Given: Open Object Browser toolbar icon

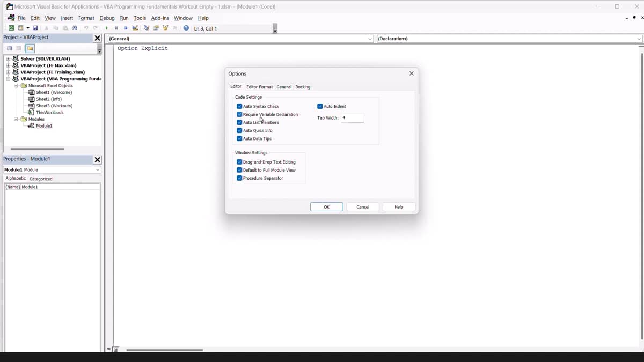Looking at the screenshot, I should tap(165, 28).
